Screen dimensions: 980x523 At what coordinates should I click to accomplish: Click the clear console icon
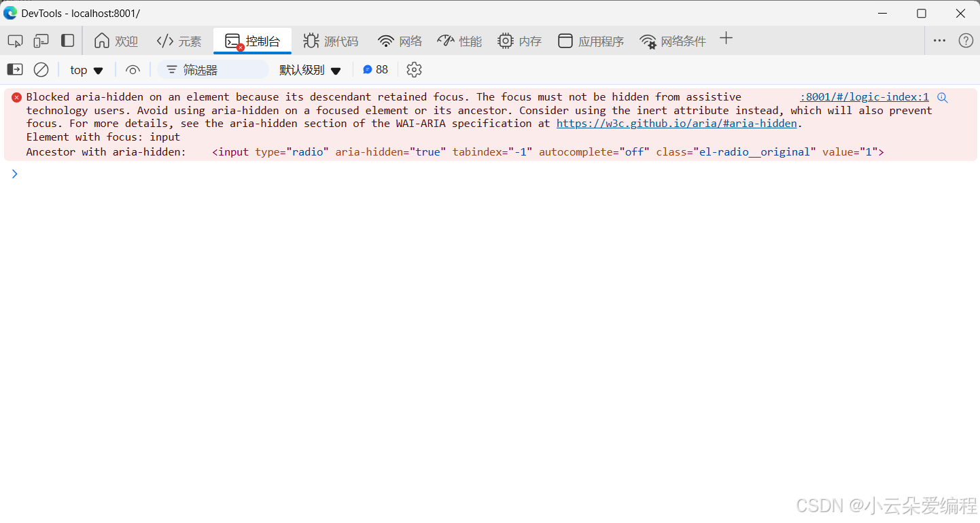click(x=41, y=69)
